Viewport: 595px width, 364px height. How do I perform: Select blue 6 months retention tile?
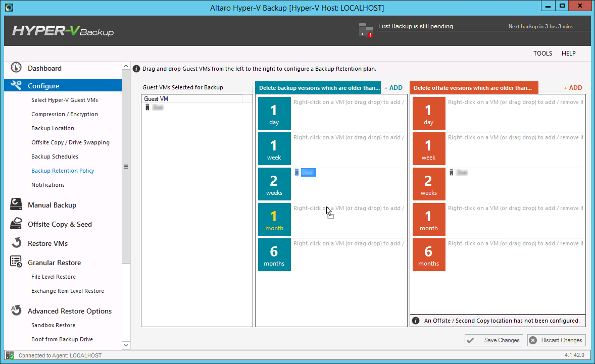tap(274, 254)
